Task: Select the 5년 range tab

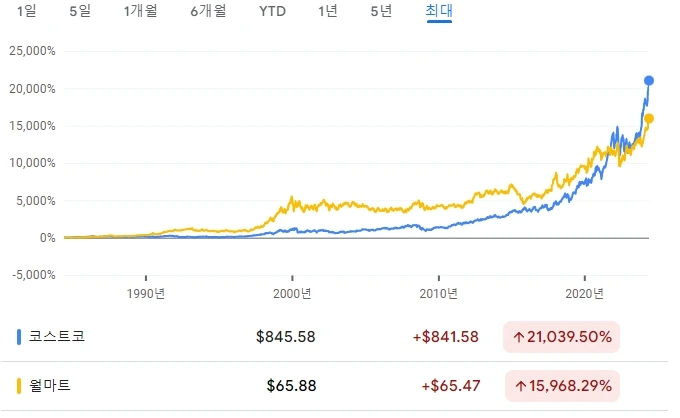Action: pos(382,10)
